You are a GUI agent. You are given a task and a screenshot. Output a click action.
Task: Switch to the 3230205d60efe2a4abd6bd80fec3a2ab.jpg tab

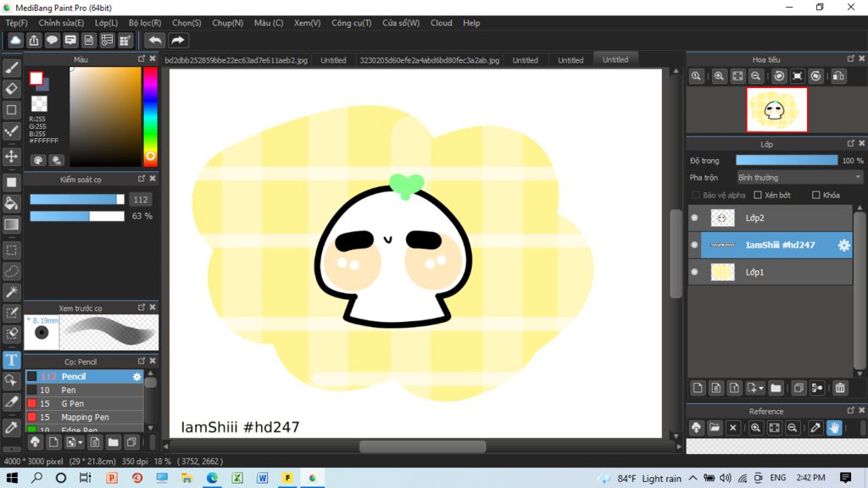(x=429, y=60)
